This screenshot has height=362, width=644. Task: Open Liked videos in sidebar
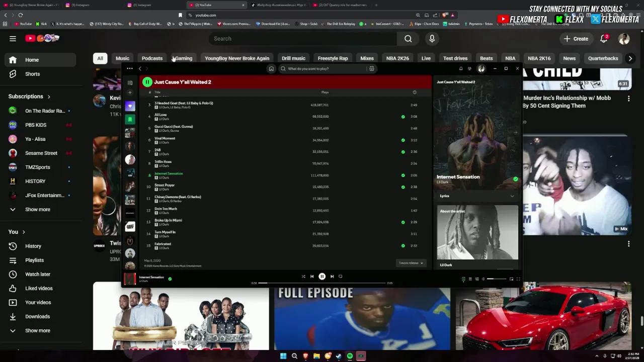tap(39, 288)
